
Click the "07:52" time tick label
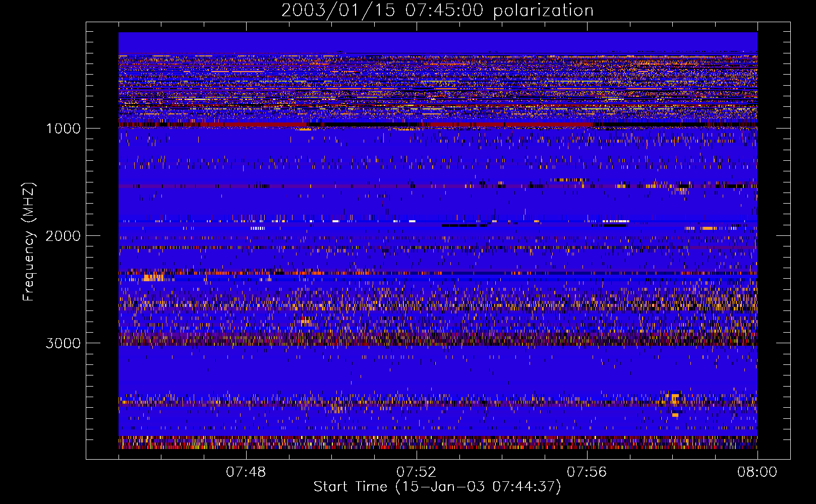[x=416, y=472]
